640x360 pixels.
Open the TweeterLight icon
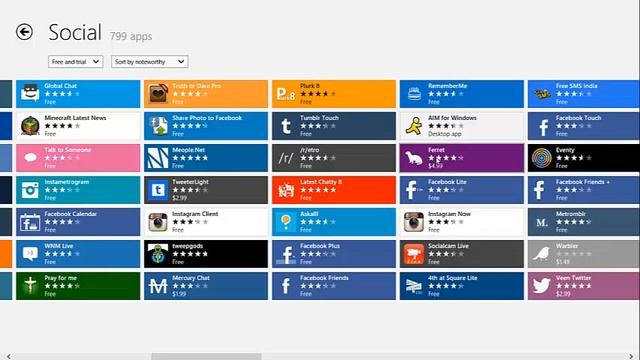click(158, 190)
